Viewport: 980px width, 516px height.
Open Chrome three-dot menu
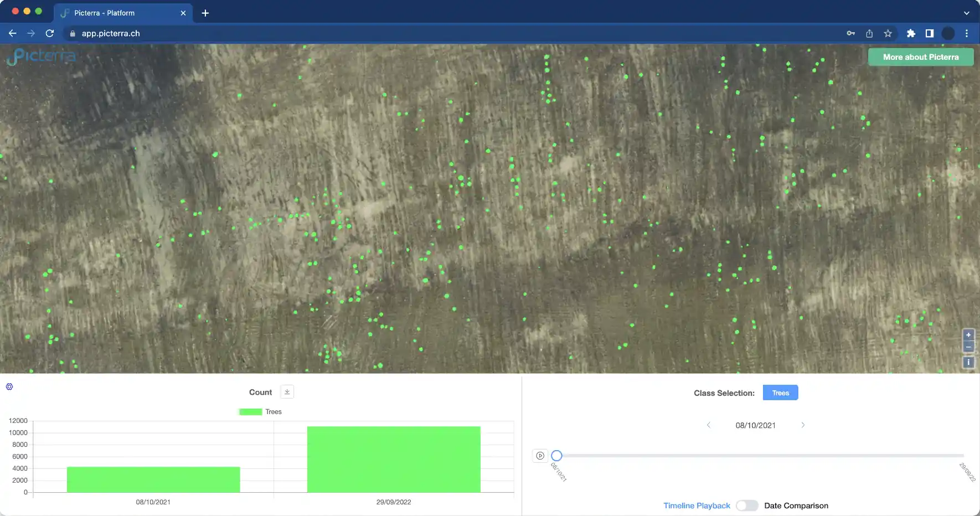(967, 33)
